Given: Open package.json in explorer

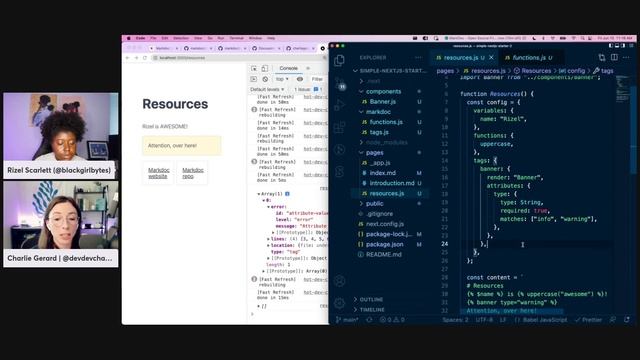Looking at the screenshot, I should 390,244.
